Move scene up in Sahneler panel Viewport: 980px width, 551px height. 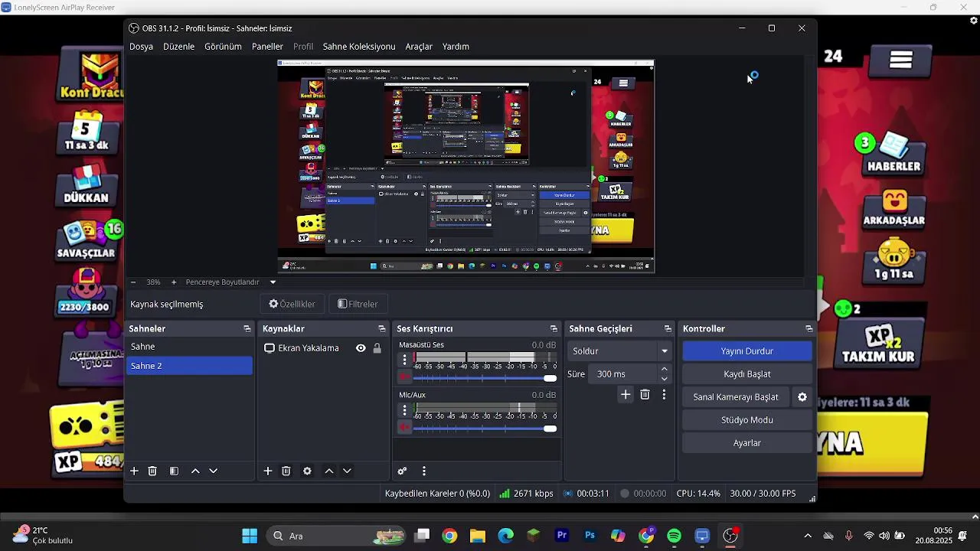[x=195, y=471]
